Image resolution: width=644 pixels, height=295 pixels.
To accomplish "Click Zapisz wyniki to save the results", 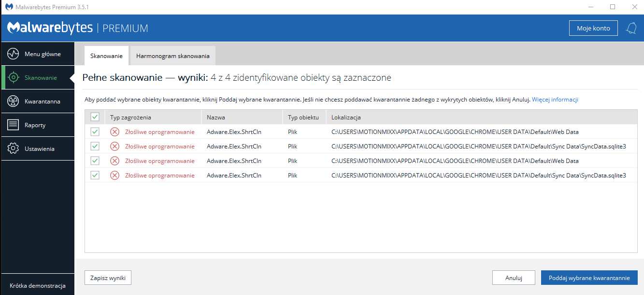I will click(x=108, y=278).
